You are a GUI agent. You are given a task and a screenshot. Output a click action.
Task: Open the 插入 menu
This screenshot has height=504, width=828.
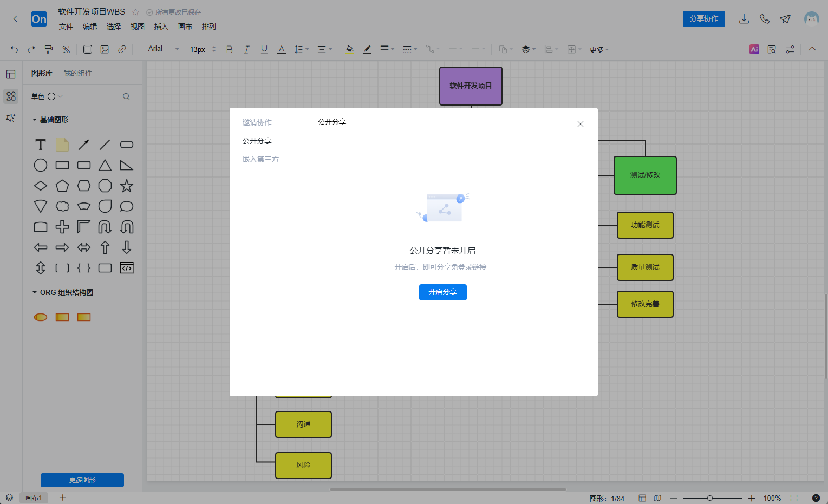coord(161,27)
